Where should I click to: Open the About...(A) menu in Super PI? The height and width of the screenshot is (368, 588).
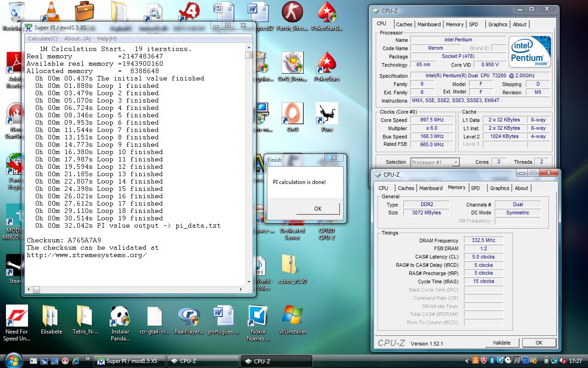point(77,39)
